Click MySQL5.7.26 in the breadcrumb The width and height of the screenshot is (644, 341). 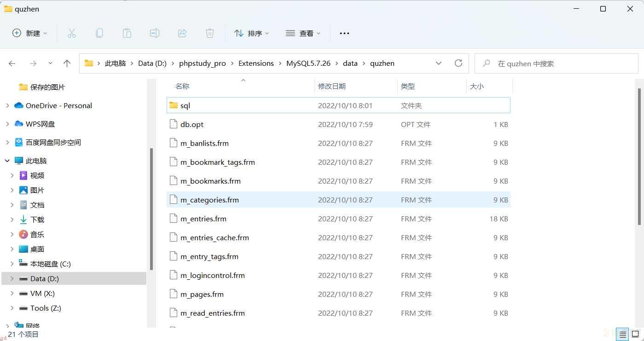click(308, 64)
